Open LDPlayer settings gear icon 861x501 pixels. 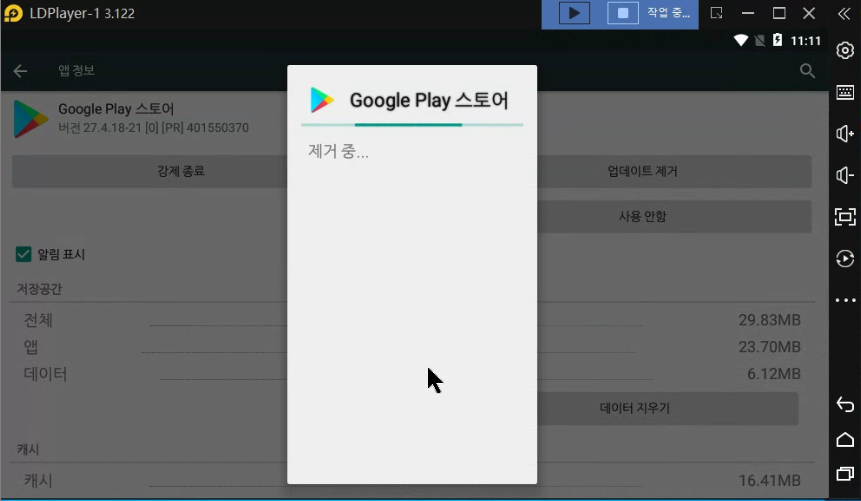coord(845,50)
